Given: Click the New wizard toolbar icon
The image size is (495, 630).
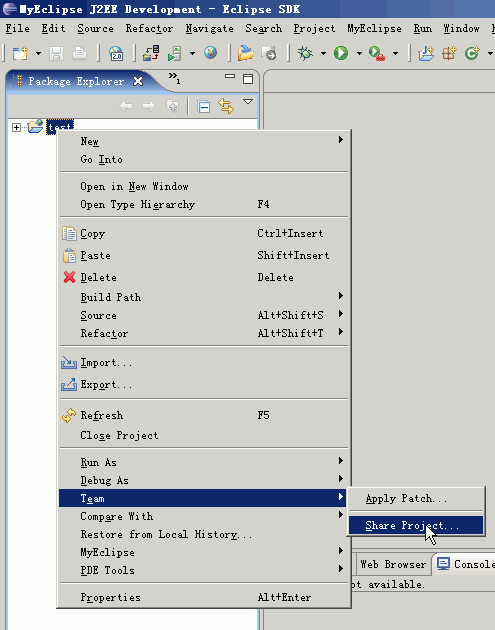Looking at the screenshot, I should point(20,53).
